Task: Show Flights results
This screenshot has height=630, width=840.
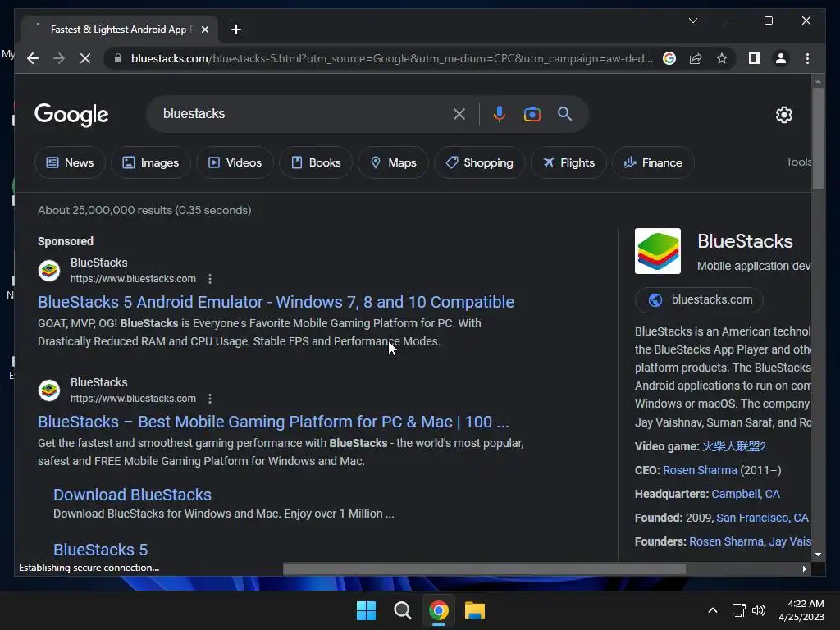Action: (568, 162)
